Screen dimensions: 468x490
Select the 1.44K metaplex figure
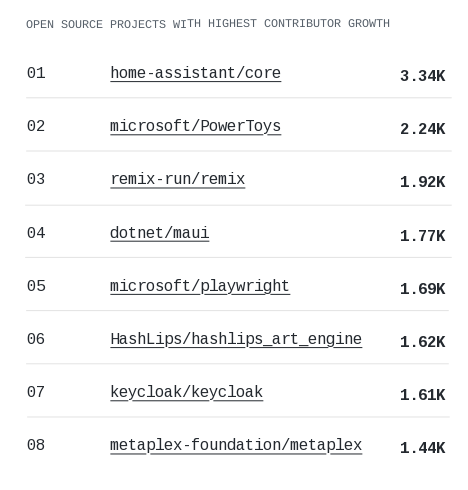click(423, 448)
